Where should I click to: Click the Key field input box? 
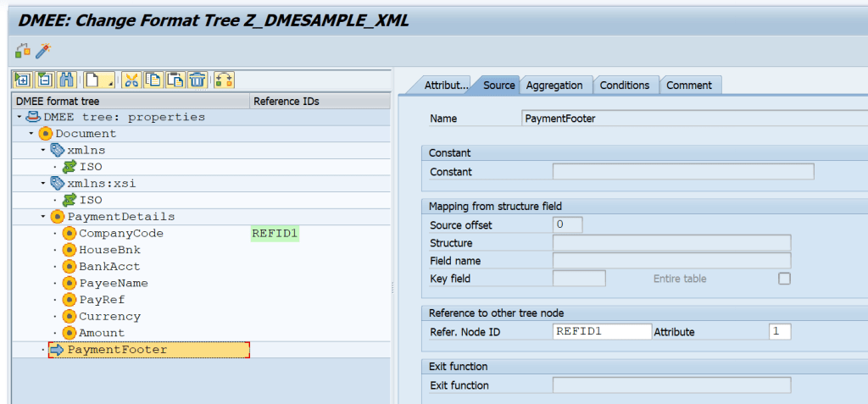click(579, 279)
